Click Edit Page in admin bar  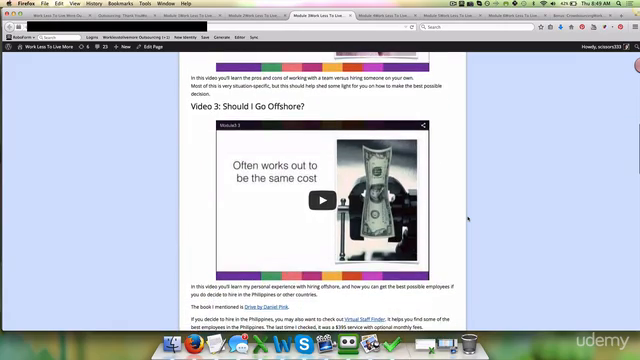click(149, 47)
